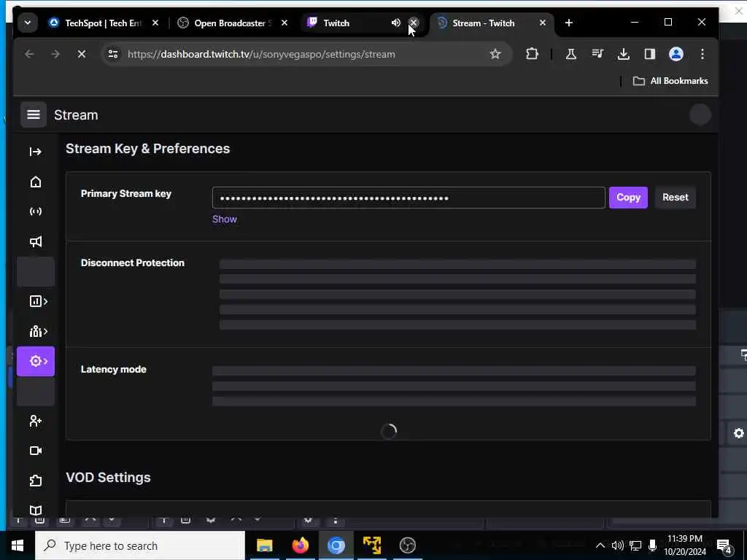The image size is (747, 560).
Task: Open the puzzle Extensions icon in sidebar
Action: tap(35, 481)
